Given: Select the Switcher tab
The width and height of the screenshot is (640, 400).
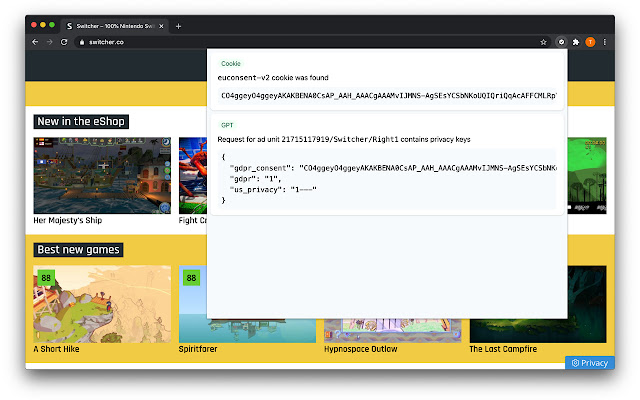Looking at the screenshot, I should pos(115,26).
